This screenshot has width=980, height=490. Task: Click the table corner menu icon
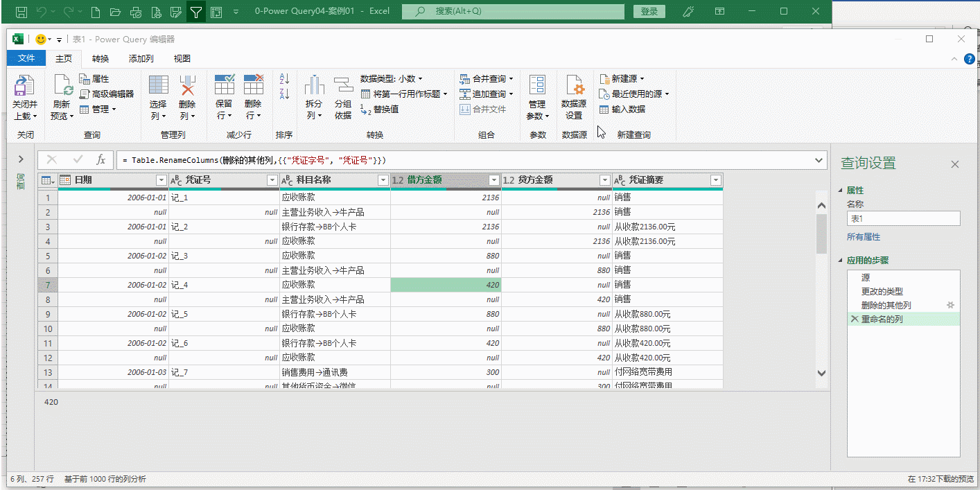tap(47, 180)
